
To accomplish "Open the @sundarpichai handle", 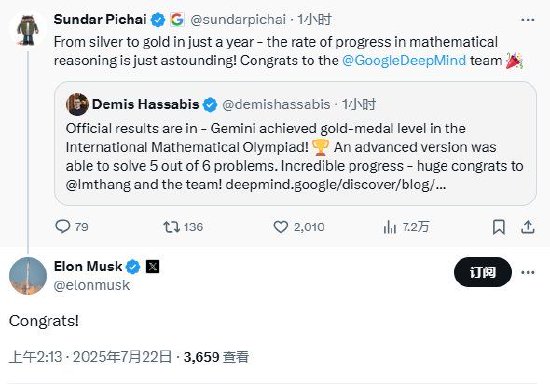I will 238,20.
